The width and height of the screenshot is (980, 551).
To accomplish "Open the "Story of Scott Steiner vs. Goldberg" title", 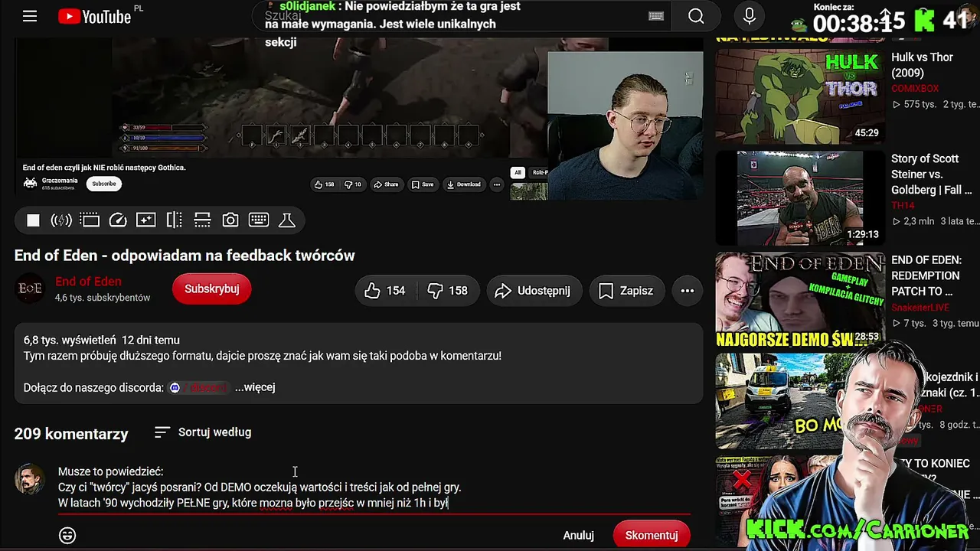I will [931, 174].
